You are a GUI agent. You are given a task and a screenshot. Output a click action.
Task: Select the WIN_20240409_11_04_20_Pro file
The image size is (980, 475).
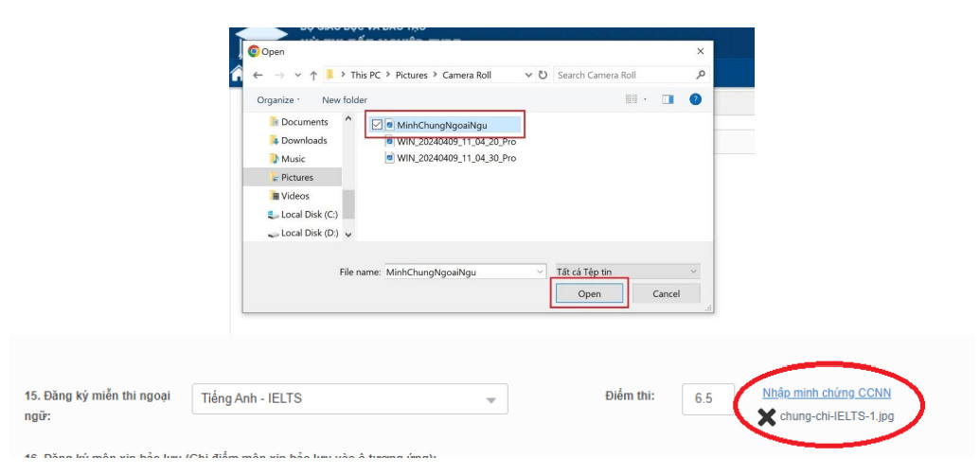click(x=455, y=140)
